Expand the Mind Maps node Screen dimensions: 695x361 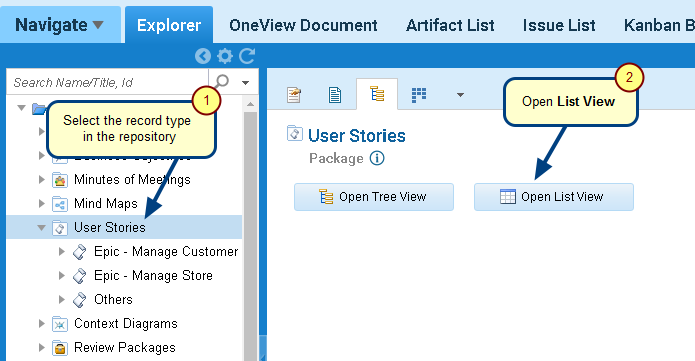pyautogui.click(x=42, y=204)
